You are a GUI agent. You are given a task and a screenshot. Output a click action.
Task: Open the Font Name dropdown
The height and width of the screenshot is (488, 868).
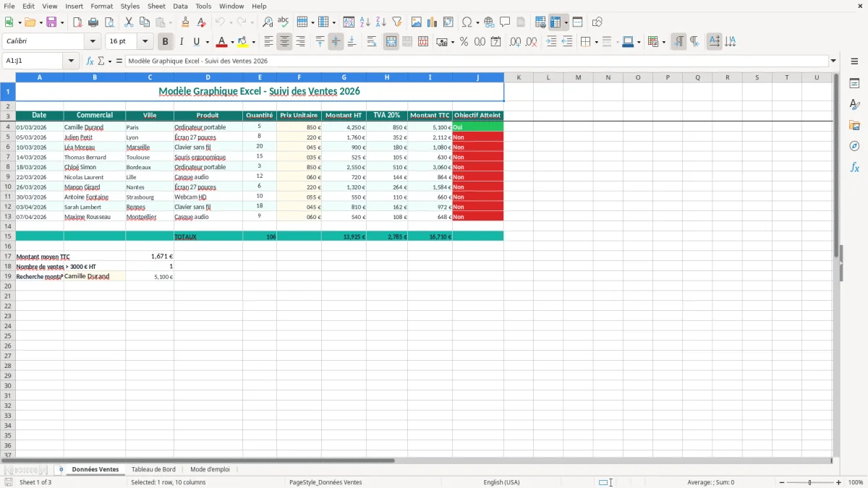coord(93,42)
